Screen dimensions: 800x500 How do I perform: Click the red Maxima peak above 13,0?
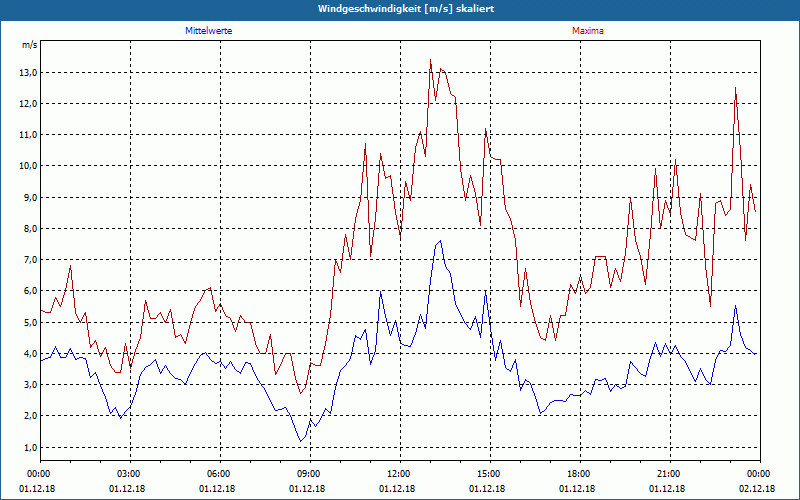431,60
